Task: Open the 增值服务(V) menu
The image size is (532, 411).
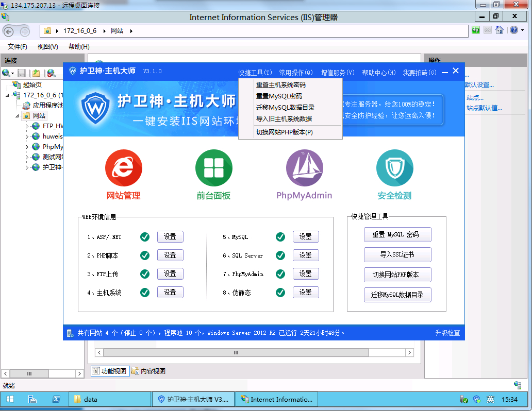Action: (338, 73)
